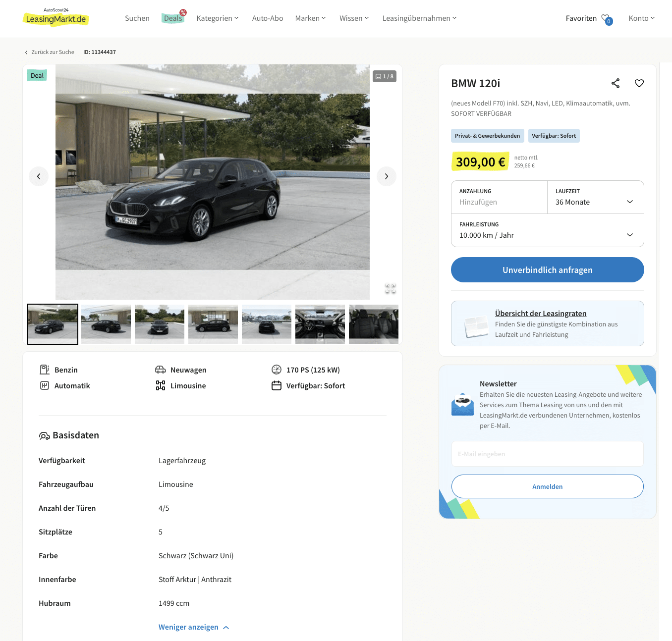Open the LeasingMarkt.de logo homepage
Viewport: 672px width, 641px height.
56,17
